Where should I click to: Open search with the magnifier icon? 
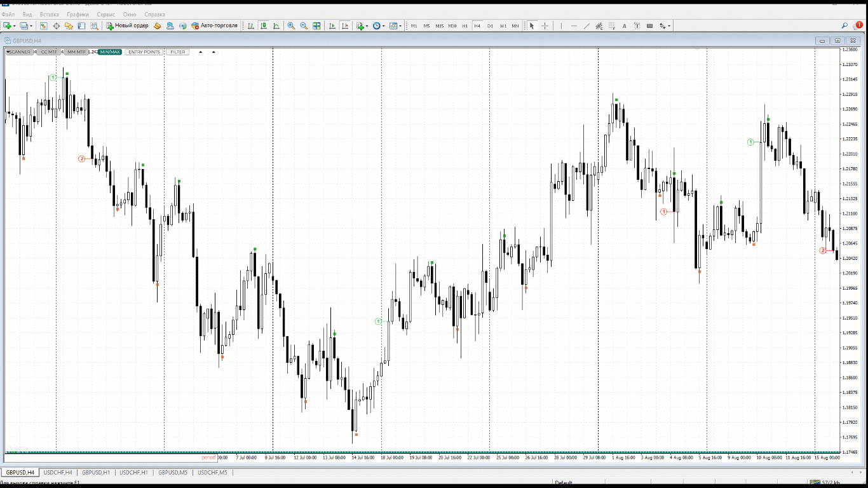(844, 26)
